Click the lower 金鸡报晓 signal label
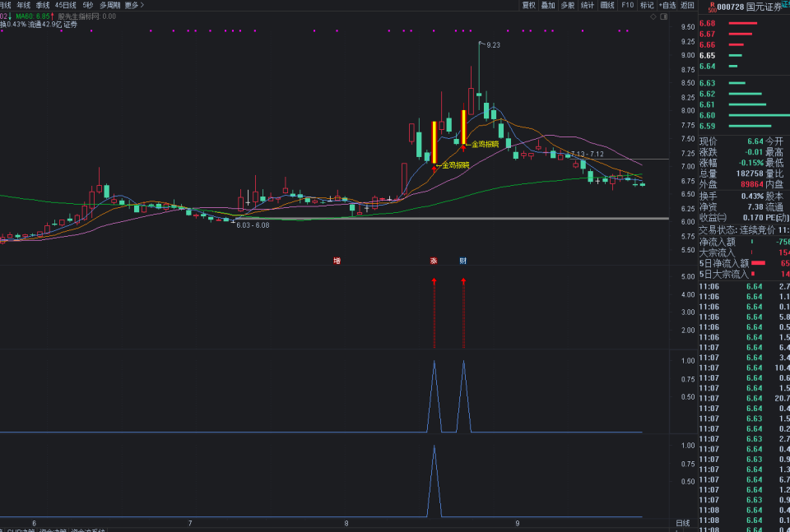The width and height of the screenshot is (790, 532). point(455,164)
